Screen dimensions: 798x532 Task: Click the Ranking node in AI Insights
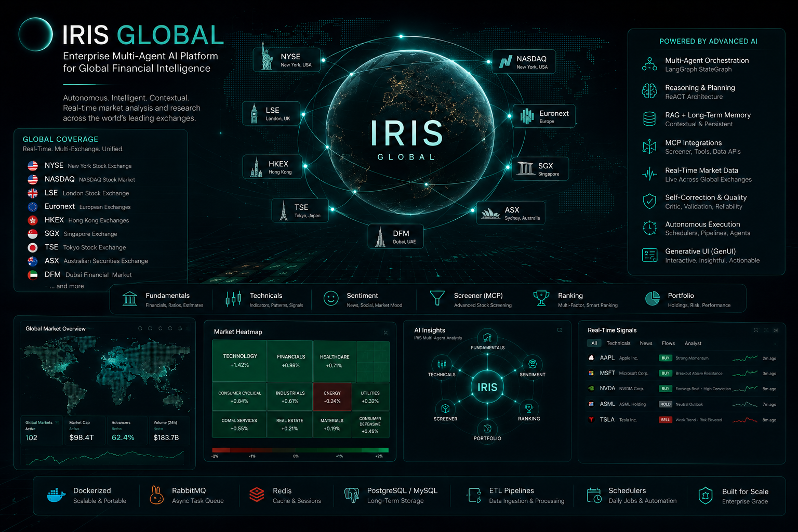tap(529, 411)
